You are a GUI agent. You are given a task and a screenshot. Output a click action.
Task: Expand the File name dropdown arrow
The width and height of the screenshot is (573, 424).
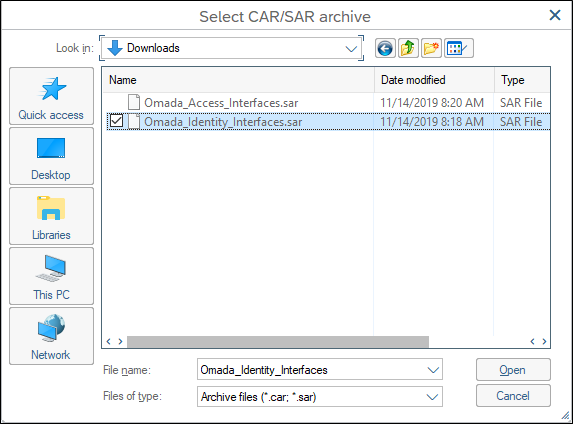[x=433, y=370]
